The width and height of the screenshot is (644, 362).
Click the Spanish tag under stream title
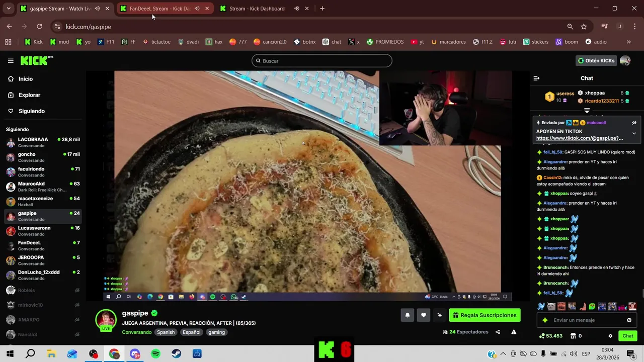(166, 332)
